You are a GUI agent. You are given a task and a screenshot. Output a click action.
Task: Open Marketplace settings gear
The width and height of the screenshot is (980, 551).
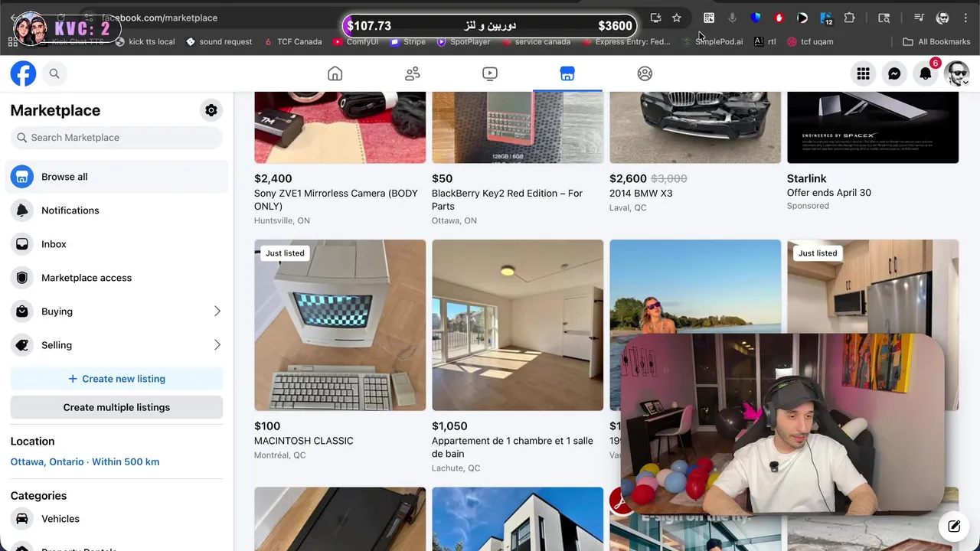[x=211, y=110]
